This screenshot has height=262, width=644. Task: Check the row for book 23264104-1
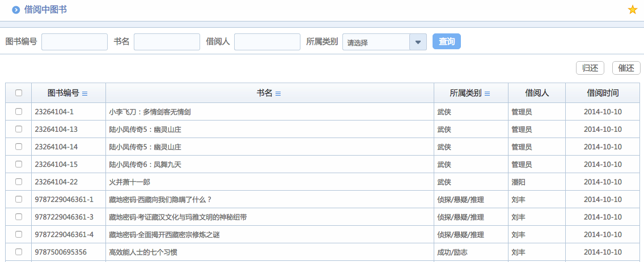(19, 111)
